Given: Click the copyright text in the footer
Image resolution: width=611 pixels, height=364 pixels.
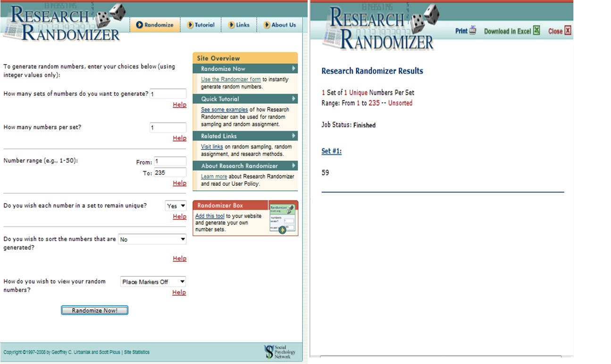Looking at the screenshot, I should click(x=62, y=352).
